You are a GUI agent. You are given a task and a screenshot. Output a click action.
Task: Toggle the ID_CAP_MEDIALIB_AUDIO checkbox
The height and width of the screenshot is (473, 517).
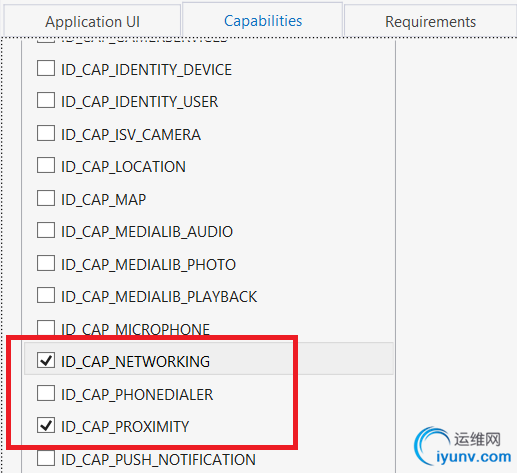(46, 231)
